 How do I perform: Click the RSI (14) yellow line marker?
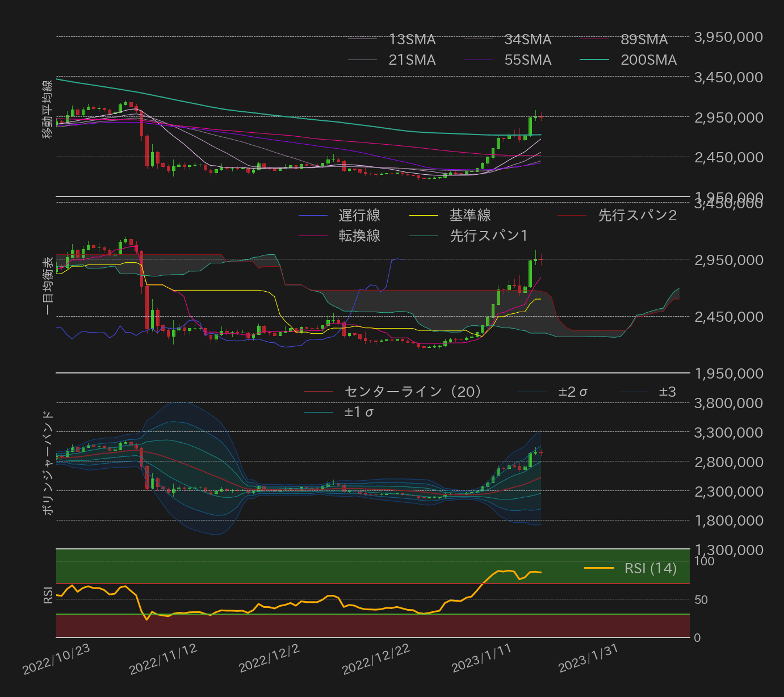click(x=599, y=569)
